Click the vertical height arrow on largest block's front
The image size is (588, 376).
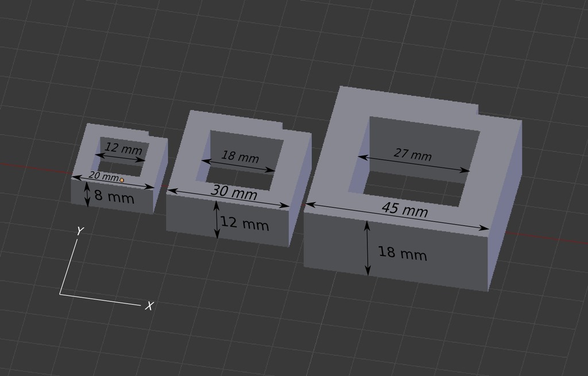pos(367,248)
